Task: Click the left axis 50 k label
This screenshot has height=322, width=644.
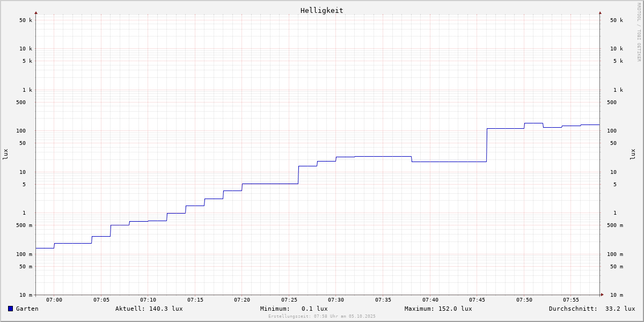Action: (26, 20)
